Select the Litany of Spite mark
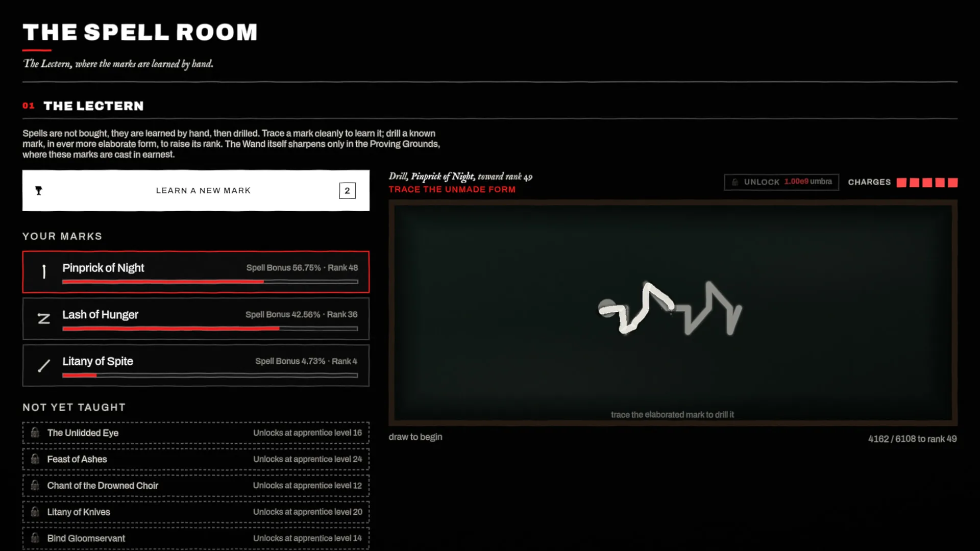The image size is (980, 551). [x=196, y=365]
